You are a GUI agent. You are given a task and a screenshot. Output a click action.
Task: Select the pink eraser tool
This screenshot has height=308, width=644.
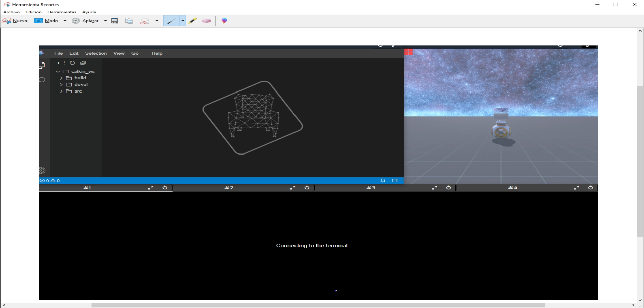point(206,21)
